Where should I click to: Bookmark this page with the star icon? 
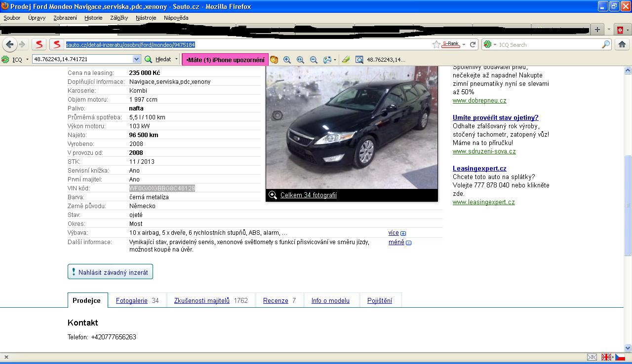point(436,44)
